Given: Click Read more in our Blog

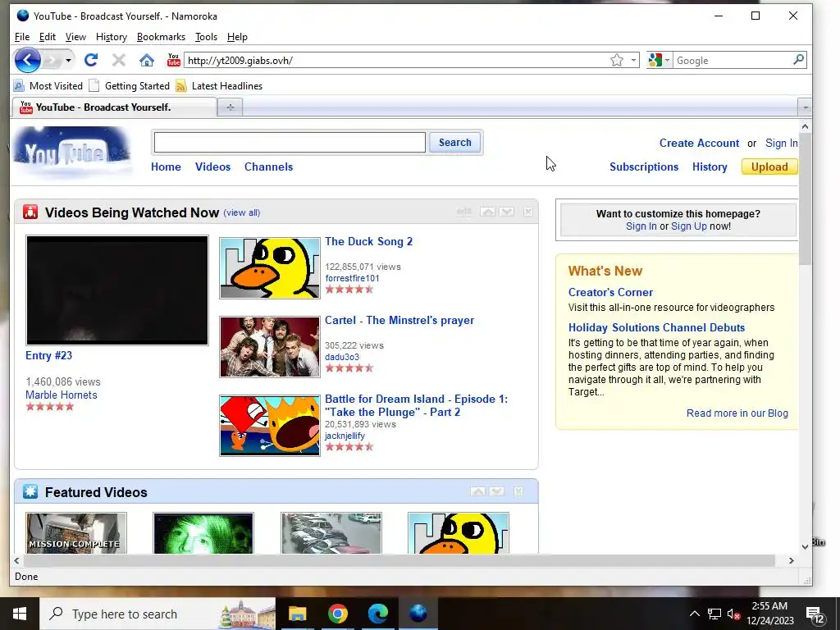Looking at the screenshot, I should 737,413.
